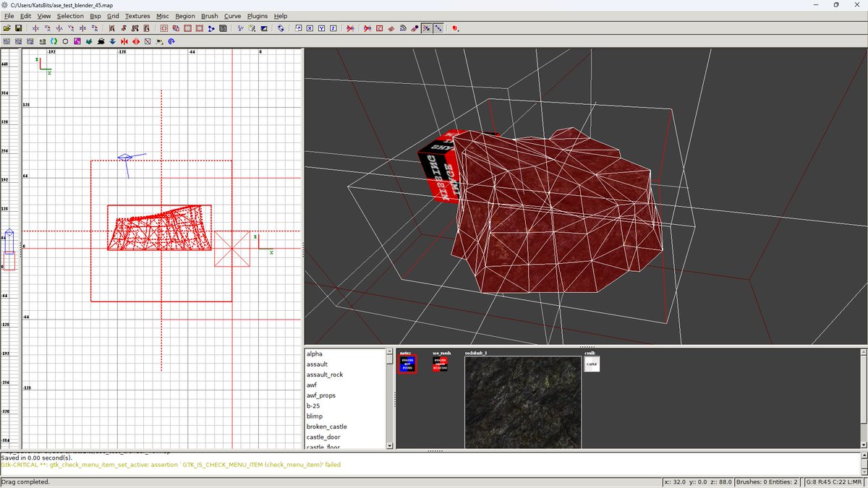868x488 pixels.
Task: Open the Textures menu
Action: [x=137, y=16]
